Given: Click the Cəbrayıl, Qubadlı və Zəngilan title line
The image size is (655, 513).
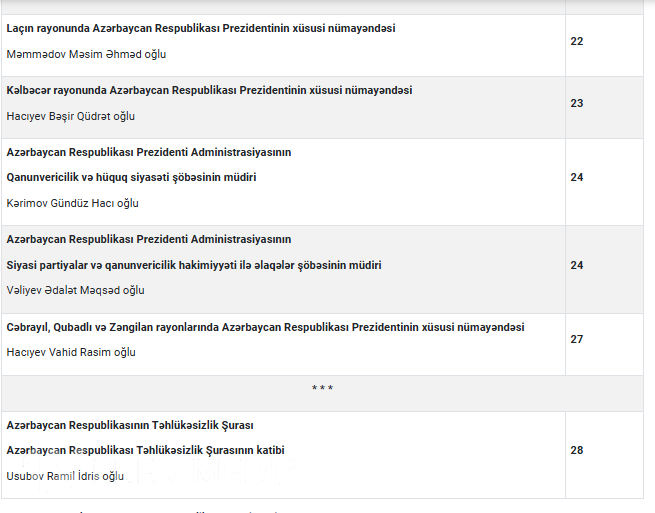Looking at the screenshot, I should click(265, 327).
